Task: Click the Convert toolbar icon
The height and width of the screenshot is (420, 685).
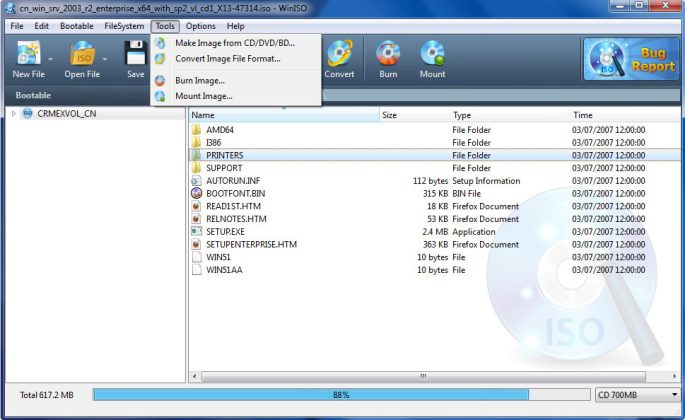Action: [340, 53]
